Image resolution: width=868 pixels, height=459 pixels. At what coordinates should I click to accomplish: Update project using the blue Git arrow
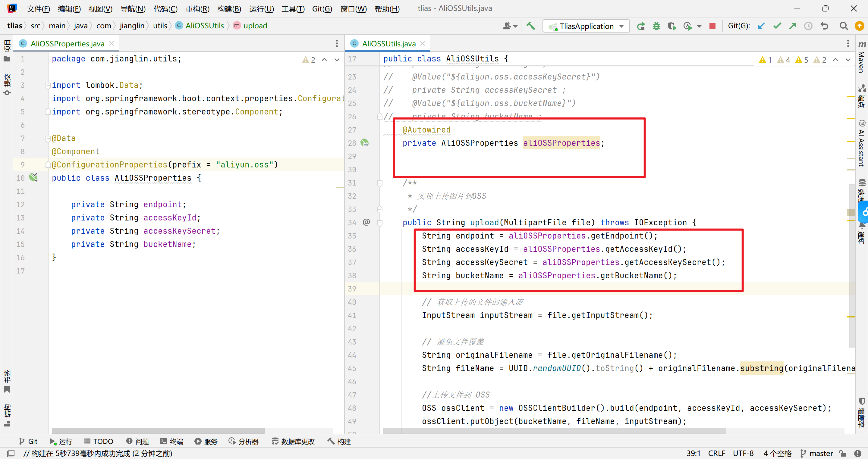click(761, 26)
